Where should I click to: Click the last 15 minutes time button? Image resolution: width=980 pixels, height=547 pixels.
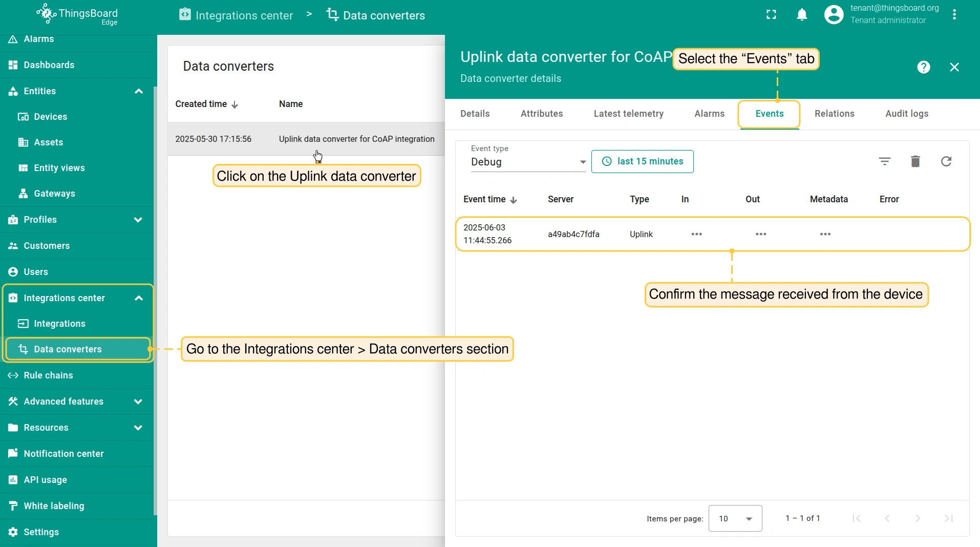click(x=642, y=161)
